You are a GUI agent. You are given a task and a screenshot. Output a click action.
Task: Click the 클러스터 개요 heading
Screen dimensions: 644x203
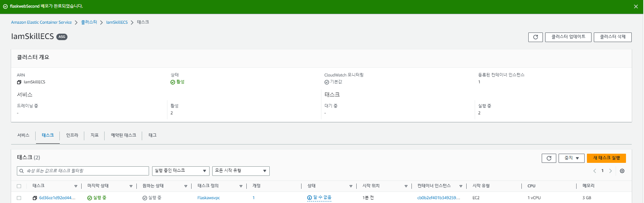pyautogui.click(x=33, y=57)
